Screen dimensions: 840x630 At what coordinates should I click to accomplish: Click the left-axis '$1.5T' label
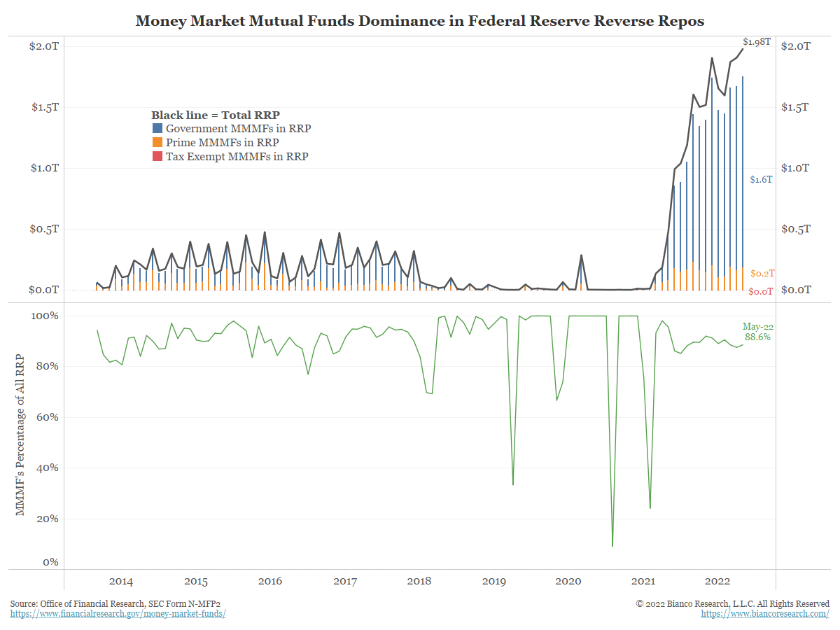coord(43,107)
